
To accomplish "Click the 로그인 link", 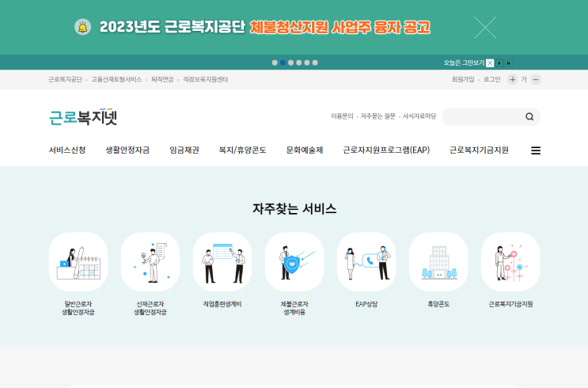I will coord(491,79).
